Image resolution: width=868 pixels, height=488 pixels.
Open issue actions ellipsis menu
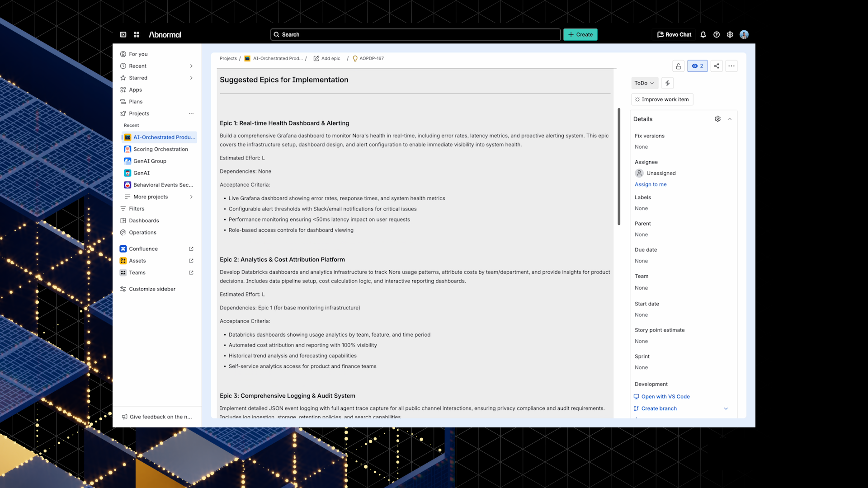(x=731, y=66)
